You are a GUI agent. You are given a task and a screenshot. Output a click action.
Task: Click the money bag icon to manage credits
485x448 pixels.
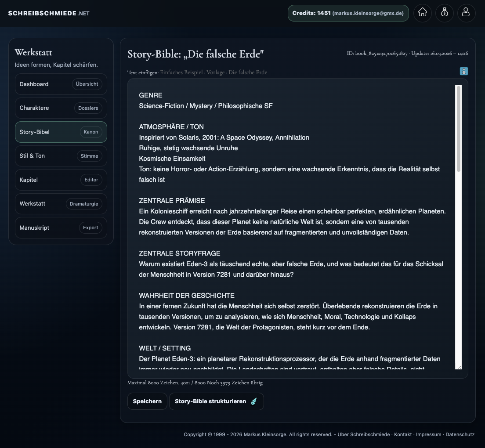click(444, 13)
